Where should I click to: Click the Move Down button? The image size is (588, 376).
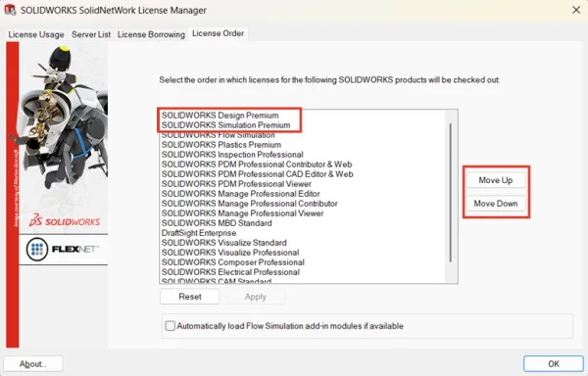pyautogui.click(x=496, y=204)
